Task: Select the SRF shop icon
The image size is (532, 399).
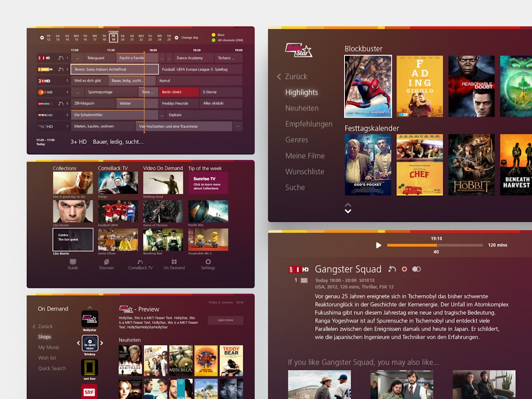Action: coord(89,392)
